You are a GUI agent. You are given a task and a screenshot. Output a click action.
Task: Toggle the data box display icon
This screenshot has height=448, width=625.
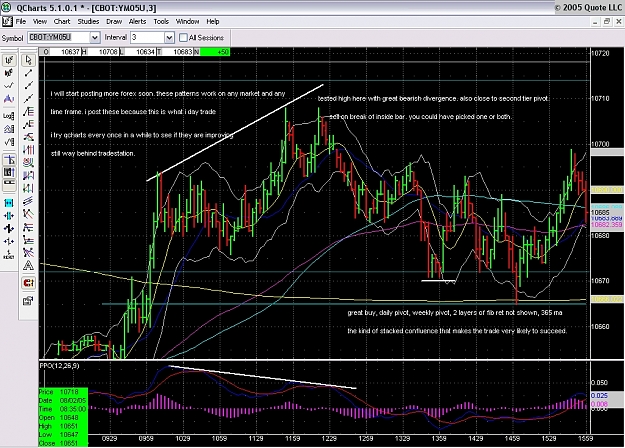point(9,173)
